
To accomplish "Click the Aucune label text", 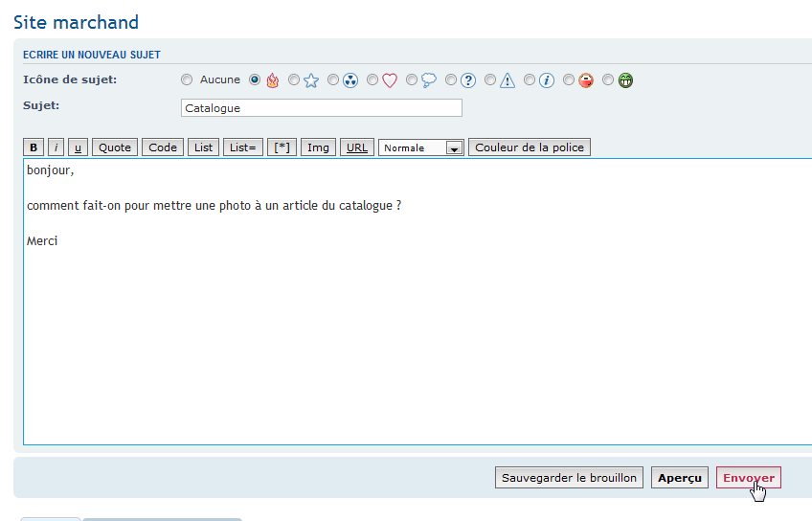I will click(x=220, y=79).
